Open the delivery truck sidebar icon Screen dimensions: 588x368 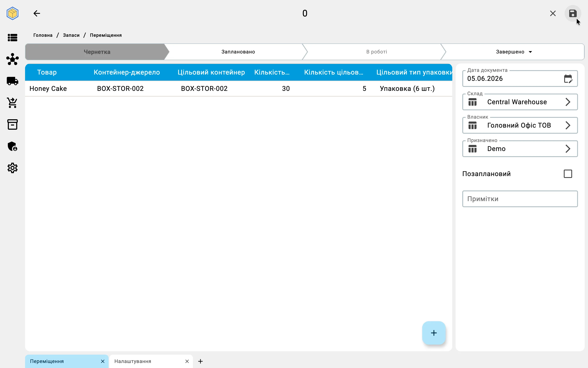[12, 81]
